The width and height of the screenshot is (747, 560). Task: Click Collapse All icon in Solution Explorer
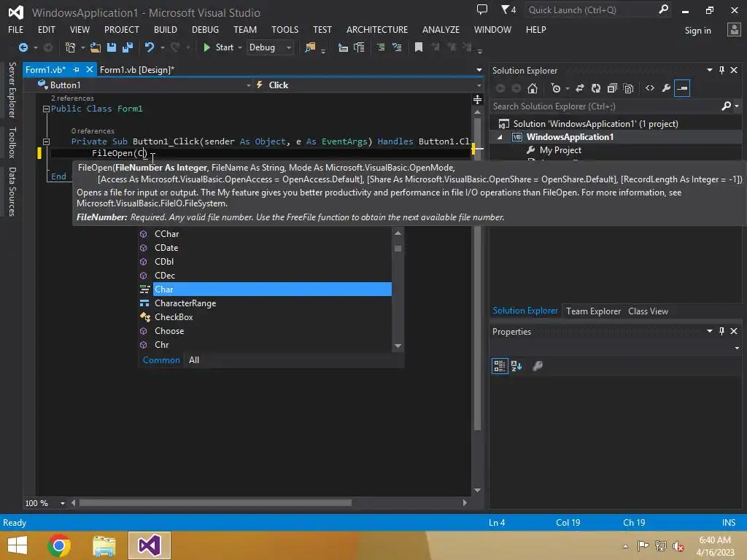pos(612,88)
